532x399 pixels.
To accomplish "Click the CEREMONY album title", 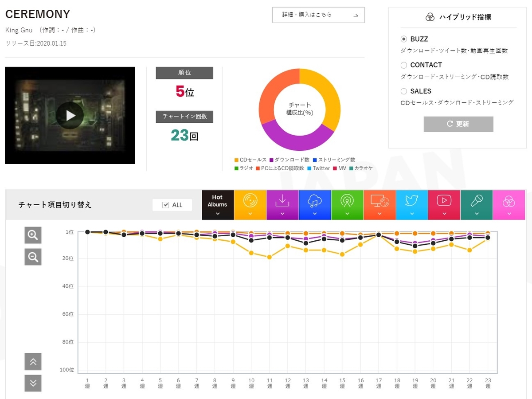I will 38,14.
